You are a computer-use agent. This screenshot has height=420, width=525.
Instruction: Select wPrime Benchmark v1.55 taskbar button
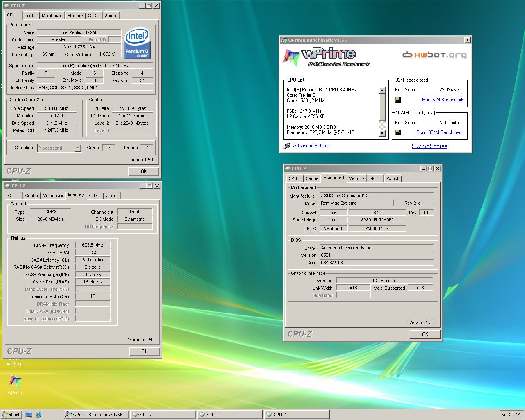click(96, 415)
